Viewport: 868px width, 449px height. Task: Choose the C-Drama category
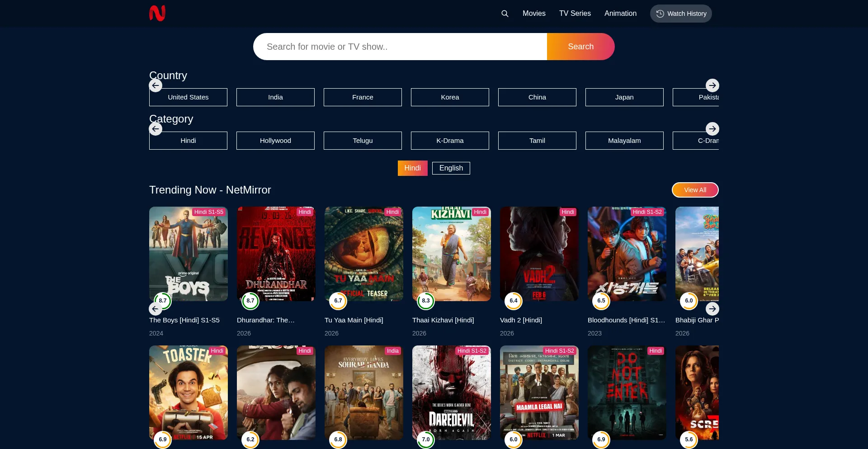(x=696, y=141)
